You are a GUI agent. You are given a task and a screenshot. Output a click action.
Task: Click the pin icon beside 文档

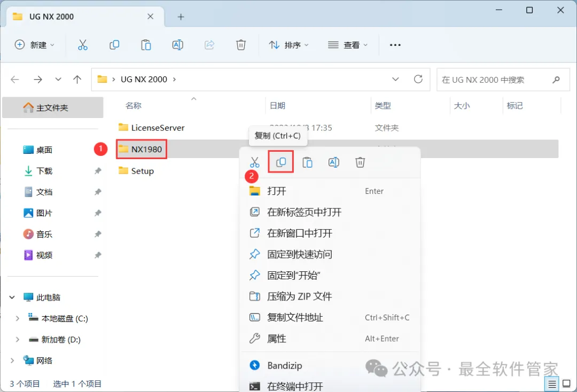click(x=98, y=192)
